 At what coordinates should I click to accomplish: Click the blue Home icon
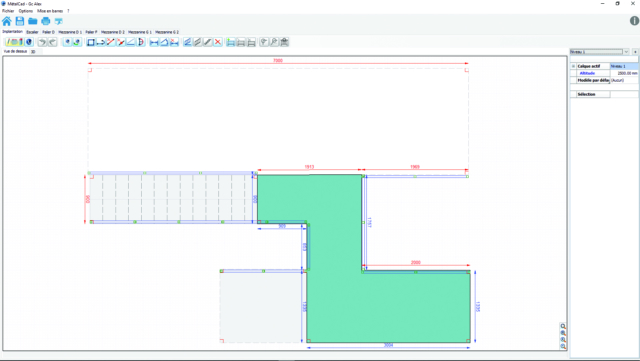tap(7, 21)
